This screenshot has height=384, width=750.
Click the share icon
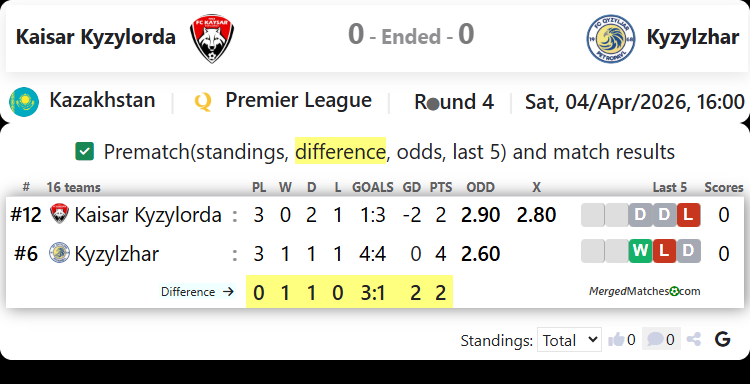(694, 340)
